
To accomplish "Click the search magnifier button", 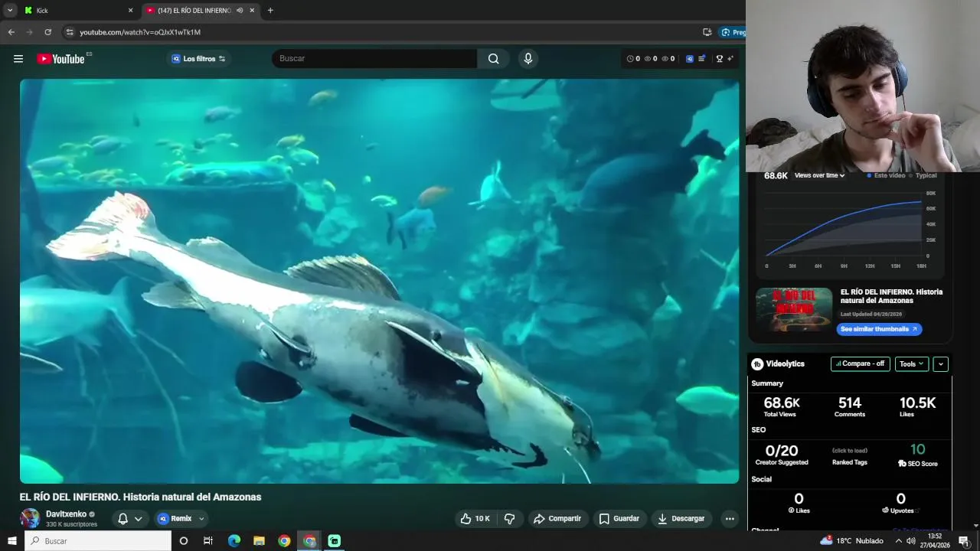I will [x=494, y=59].
